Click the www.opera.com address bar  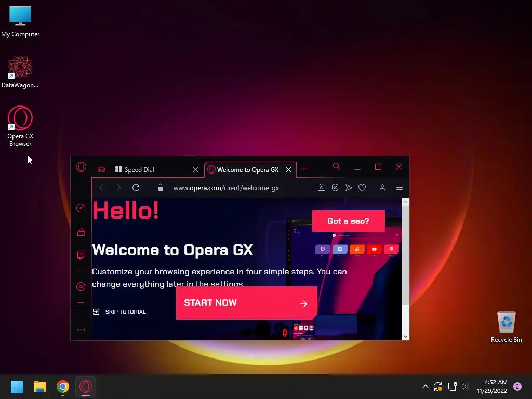(x=227, y=188)
